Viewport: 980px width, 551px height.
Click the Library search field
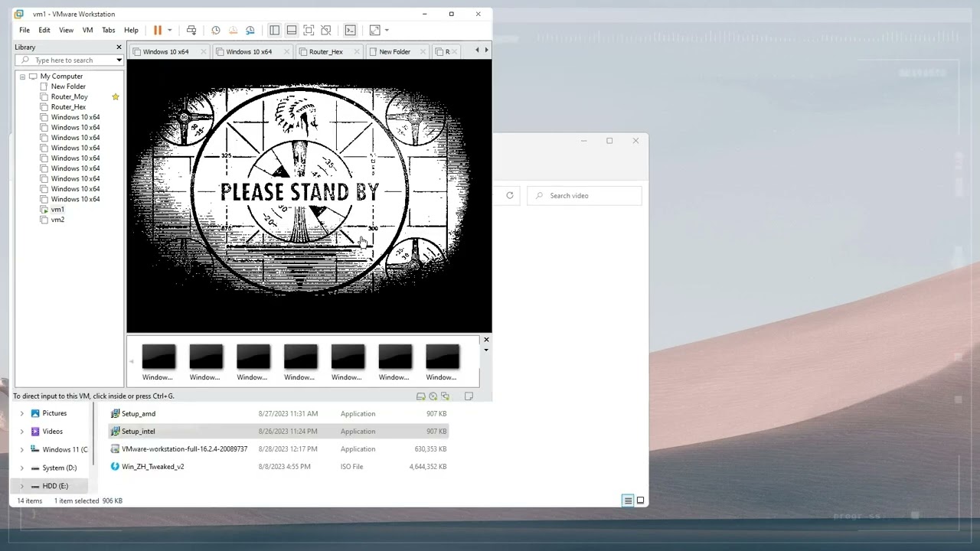[x=69, y=60]
